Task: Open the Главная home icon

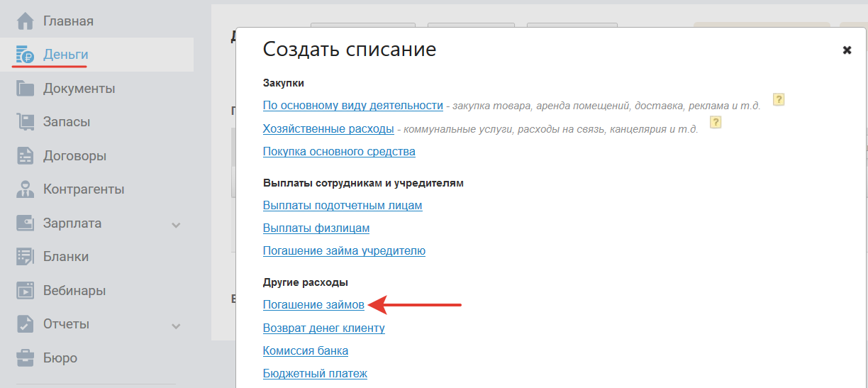Action: point(25,21)
